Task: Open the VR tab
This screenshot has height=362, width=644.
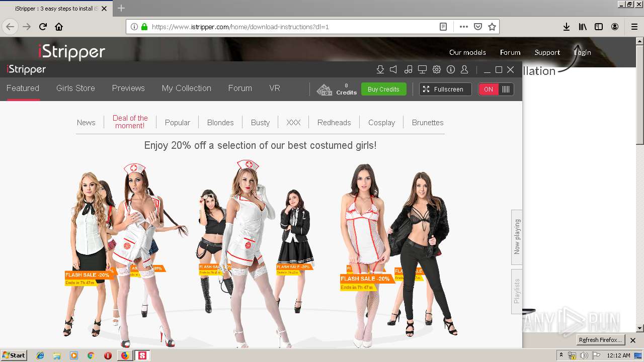Action: 275,88
